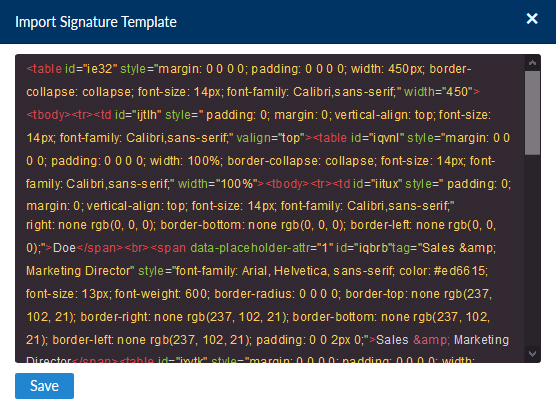Click the scrollbar down arrow
This screenshot has width=556, height=409.
click(x=532, y=353)
